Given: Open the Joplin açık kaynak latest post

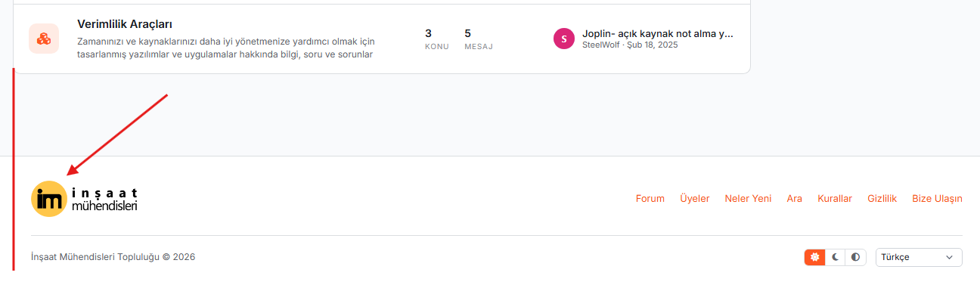Looking at the screenshot, I should tap(658, 33).
